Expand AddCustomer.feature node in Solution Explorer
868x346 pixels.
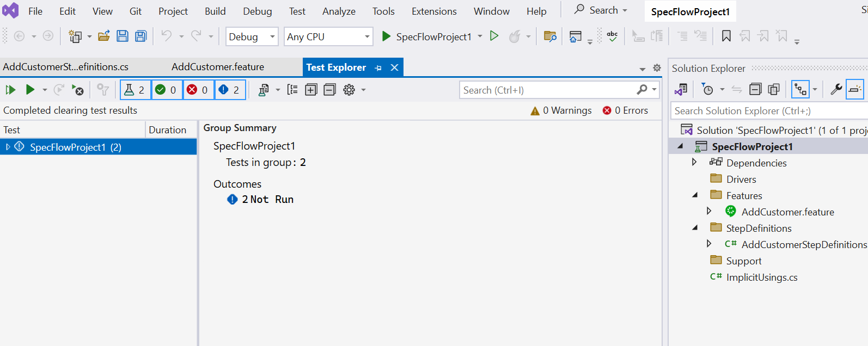tap(709, 211)
